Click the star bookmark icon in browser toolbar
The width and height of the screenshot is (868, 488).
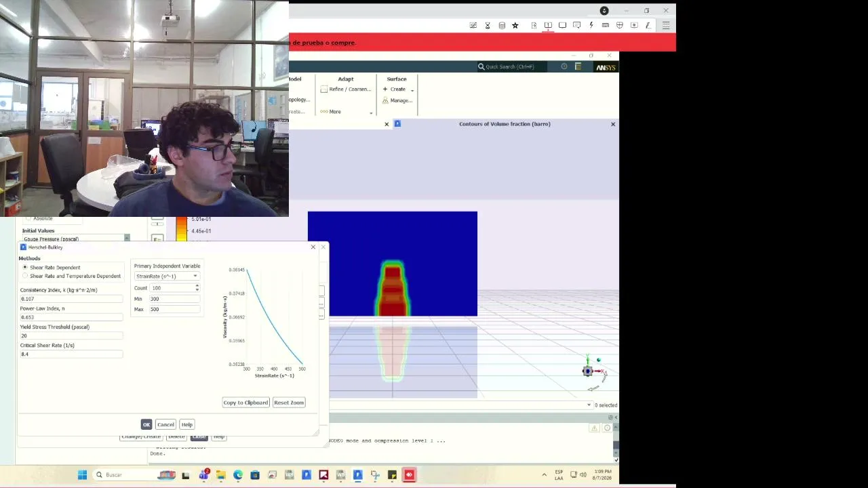coord(515,26)
